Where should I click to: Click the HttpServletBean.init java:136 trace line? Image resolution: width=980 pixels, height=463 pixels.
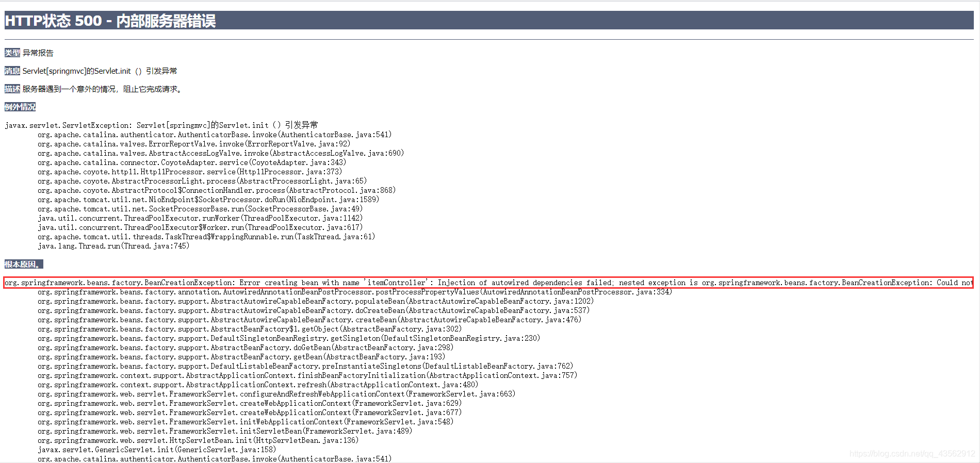pos(198,440)
